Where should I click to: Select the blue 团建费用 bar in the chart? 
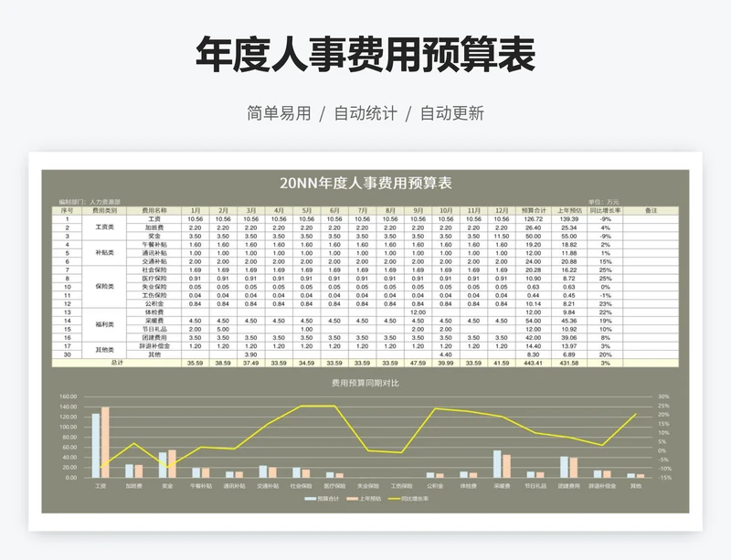point(564,467)
